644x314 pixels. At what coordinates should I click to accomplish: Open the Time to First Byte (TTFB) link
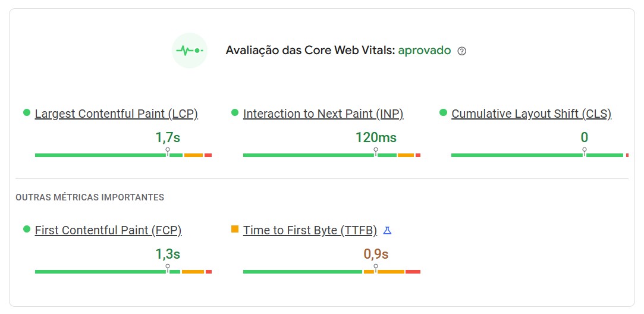[310, 230]
